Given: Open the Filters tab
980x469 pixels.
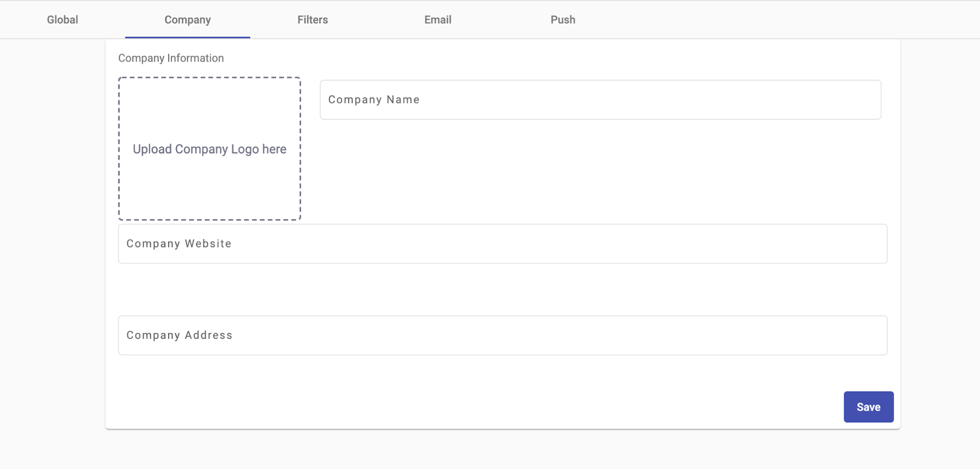Looking at the screenshot, I should [313, 20].
